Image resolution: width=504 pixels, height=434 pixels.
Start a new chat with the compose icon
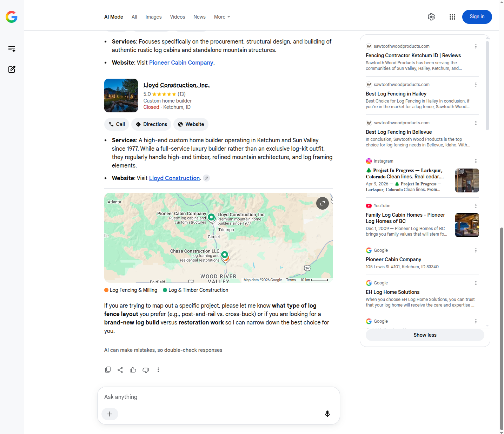tap(12, 69)
